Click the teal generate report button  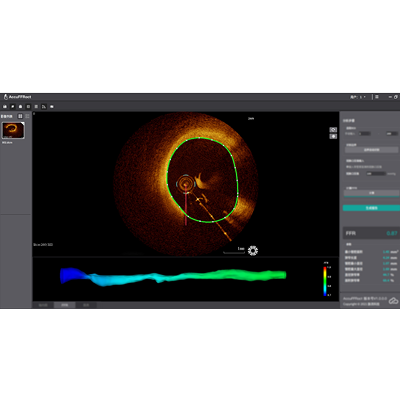tap(371, 208)
